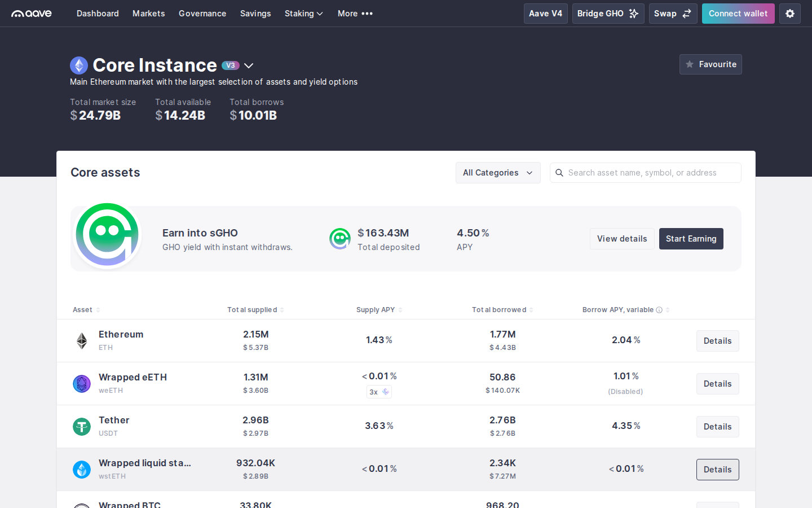Open Details for Ethereum
812x508 pixels.
[718, 341]
